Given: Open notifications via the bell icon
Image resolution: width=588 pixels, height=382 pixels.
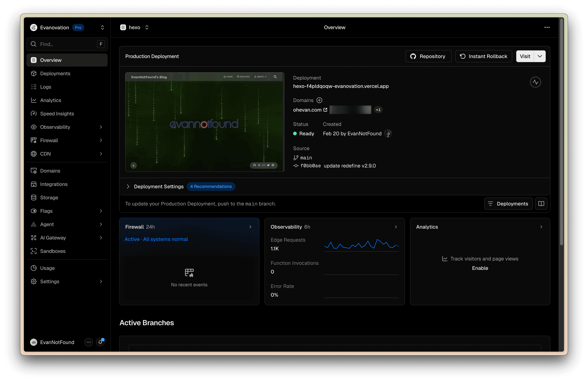Looking at the screenshot, I should [x=100, y=342].
